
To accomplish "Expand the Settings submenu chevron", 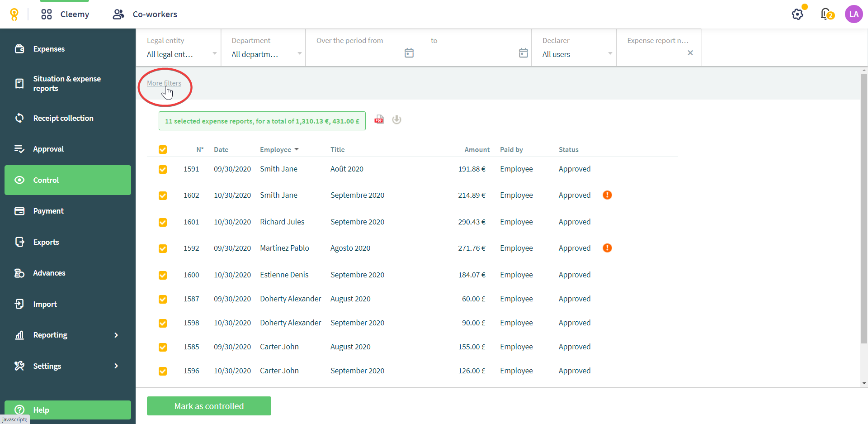I will (x=116, y=366).
